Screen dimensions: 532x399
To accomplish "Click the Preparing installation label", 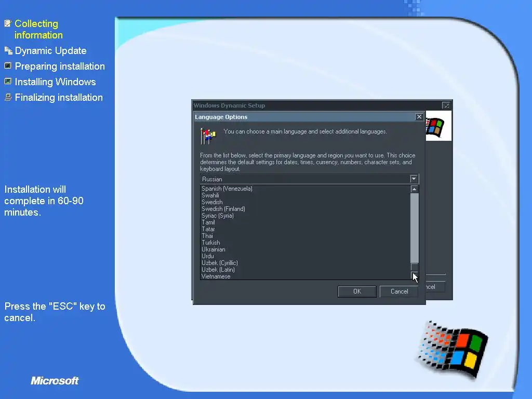I will click(x=60, y=66).
